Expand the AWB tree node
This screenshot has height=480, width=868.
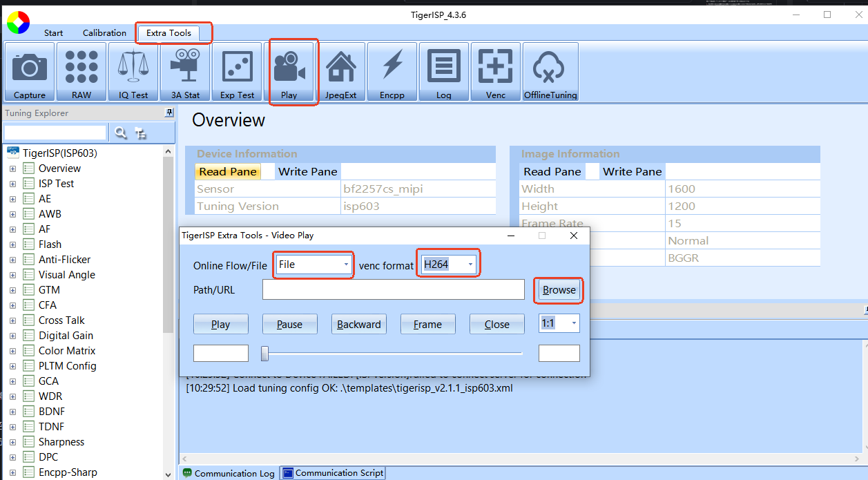tap(12, 214)
